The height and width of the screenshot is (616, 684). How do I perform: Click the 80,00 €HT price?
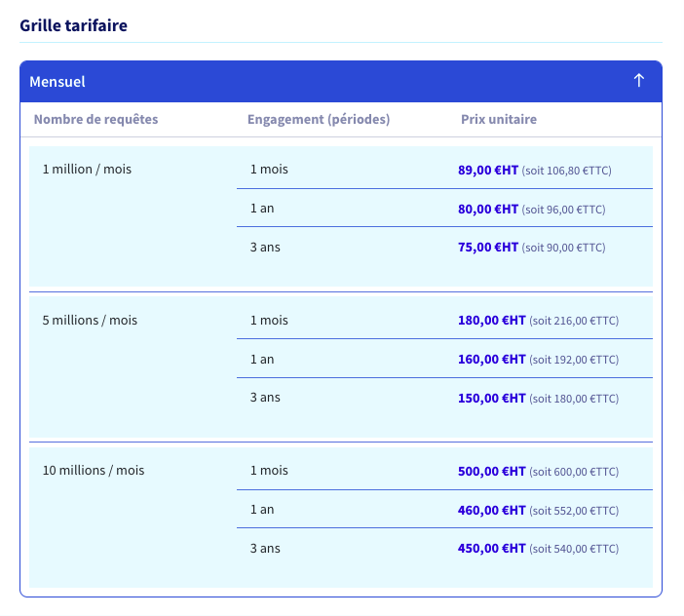pos(488,210)
